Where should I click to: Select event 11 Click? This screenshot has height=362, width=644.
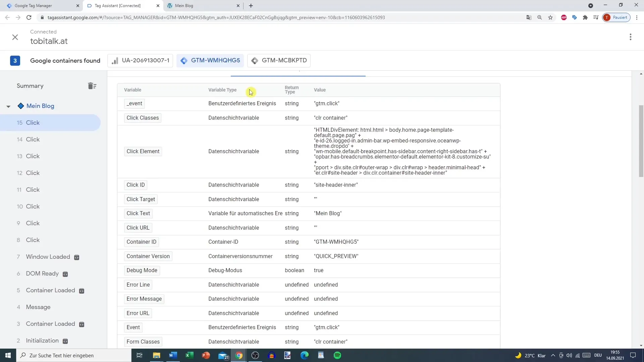click(x=50, y=190)
